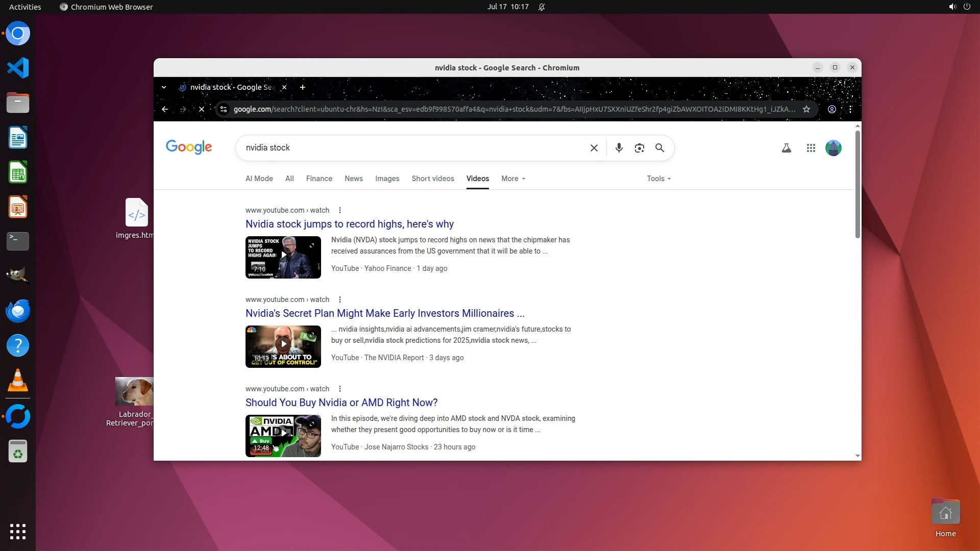Expand the More search filters dropdown

513,179
